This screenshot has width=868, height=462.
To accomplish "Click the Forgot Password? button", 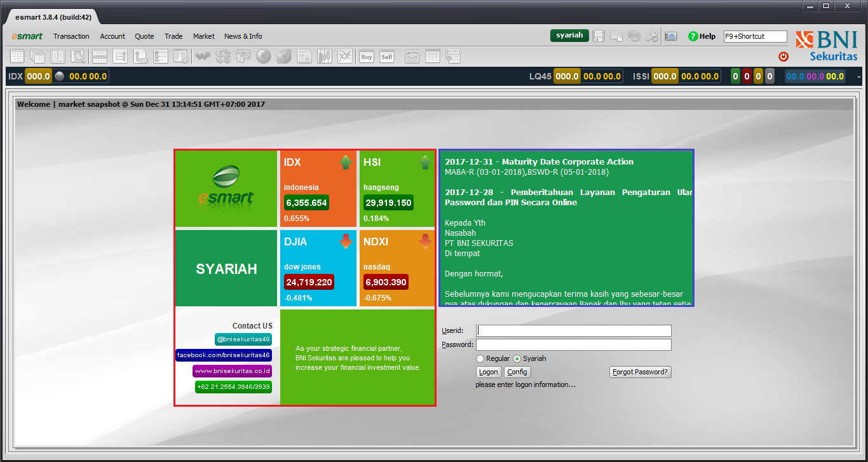I will click(x=641, y=372).
